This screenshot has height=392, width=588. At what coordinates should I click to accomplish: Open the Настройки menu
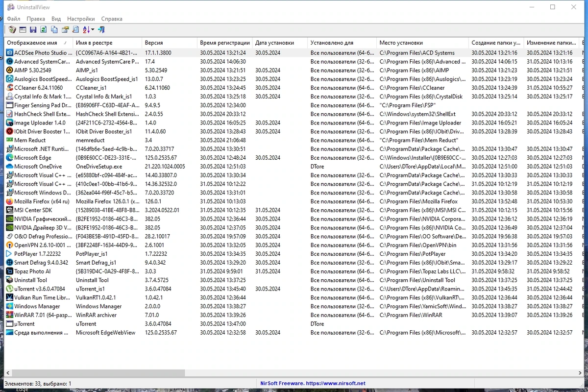(x=81, y=19)
